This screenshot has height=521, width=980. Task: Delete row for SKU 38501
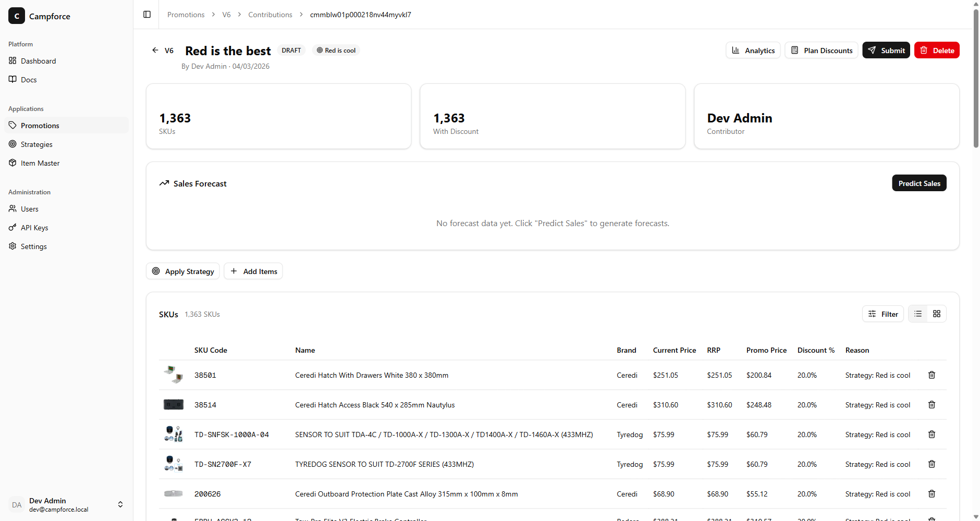pyautogui.click(x=932, y=375)
